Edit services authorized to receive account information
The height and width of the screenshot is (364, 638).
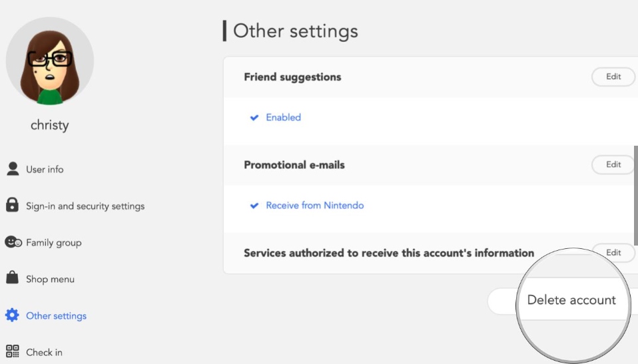pyautogui.click(x=613, y=252)
